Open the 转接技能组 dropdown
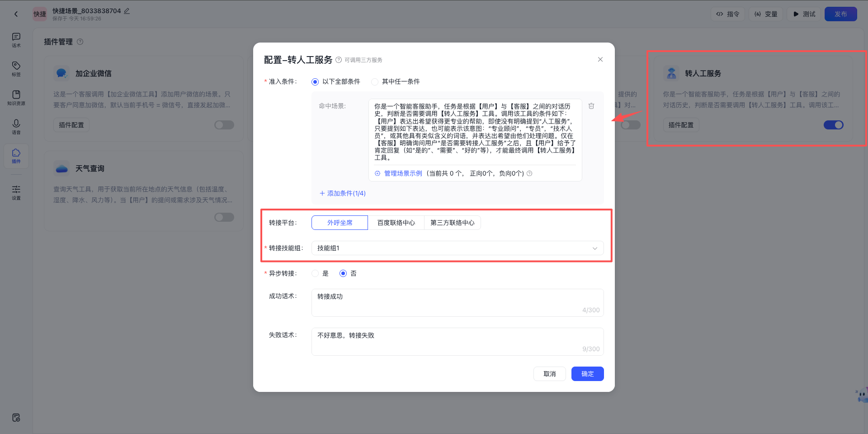The image size is (868, 434). coord(458,248)
